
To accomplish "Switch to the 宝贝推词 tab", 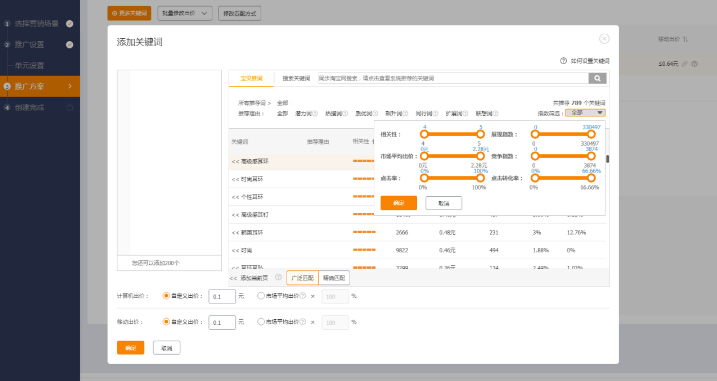I will pos(251,78).
